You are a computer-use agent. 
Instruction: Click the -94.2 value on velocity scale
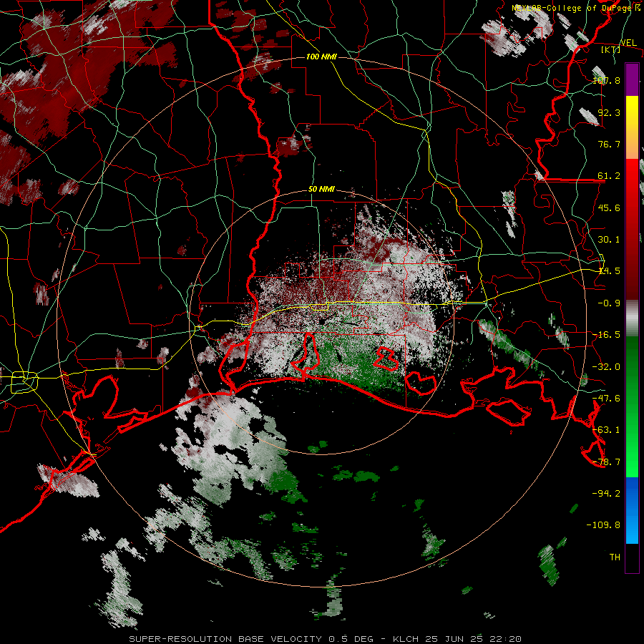(607, 494)
